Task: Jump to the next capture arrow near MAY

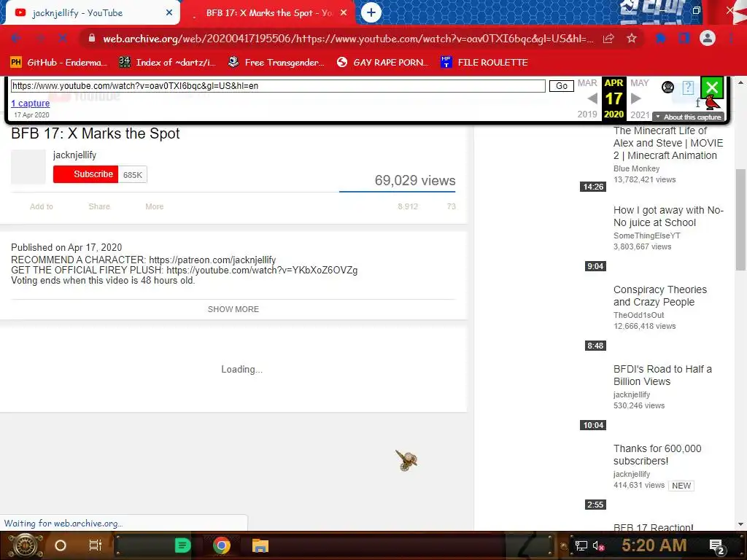Action: [x=635, y=98]
